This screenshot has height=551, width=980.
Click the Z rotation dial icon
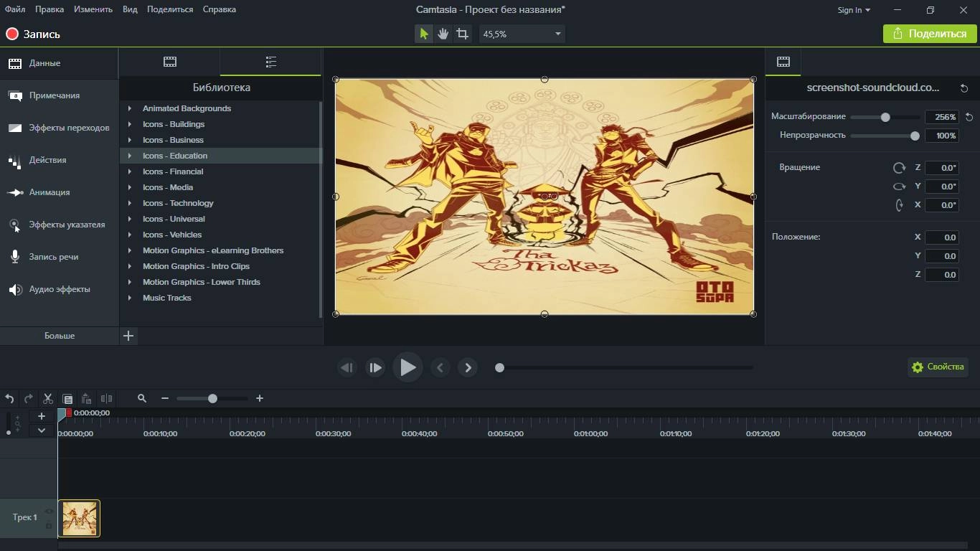[x=899, y=168]
